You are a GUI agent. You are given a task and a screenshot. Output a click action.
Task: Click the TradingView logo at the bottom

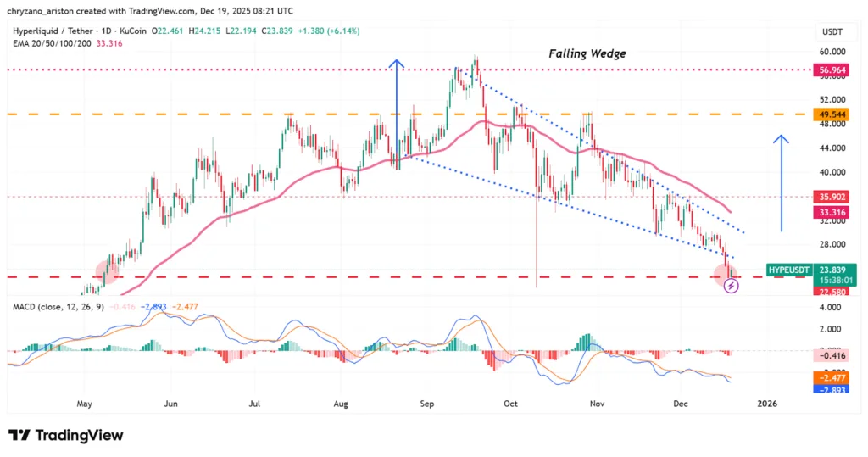66,435
